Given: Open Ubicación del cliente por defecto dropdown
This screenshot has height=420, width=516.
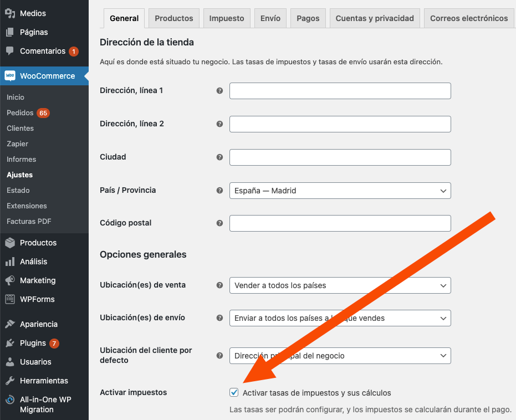Looking at the screenshot, I should click(x=340, y=356).
